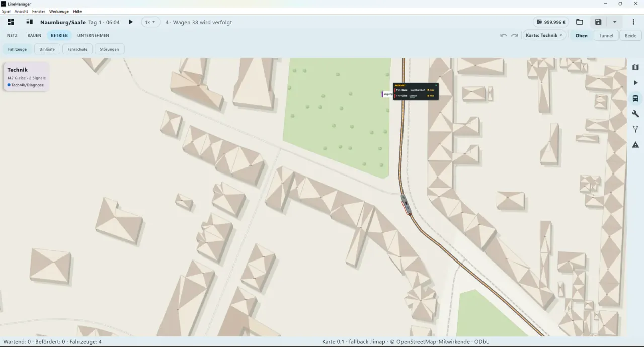
Task: Open the Umläufe section
Action: click(x=47, y=49)
